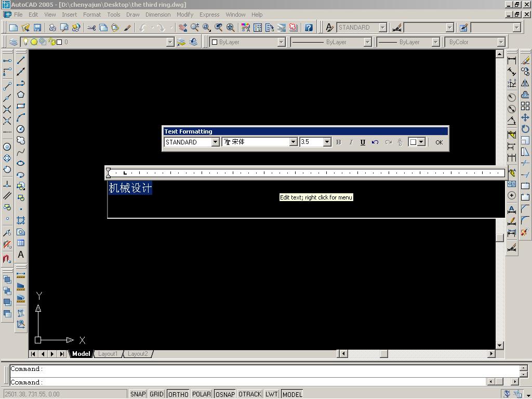Open the File menu
The image size is (532, 399).
pyautogui.click(x=18, y=15)
